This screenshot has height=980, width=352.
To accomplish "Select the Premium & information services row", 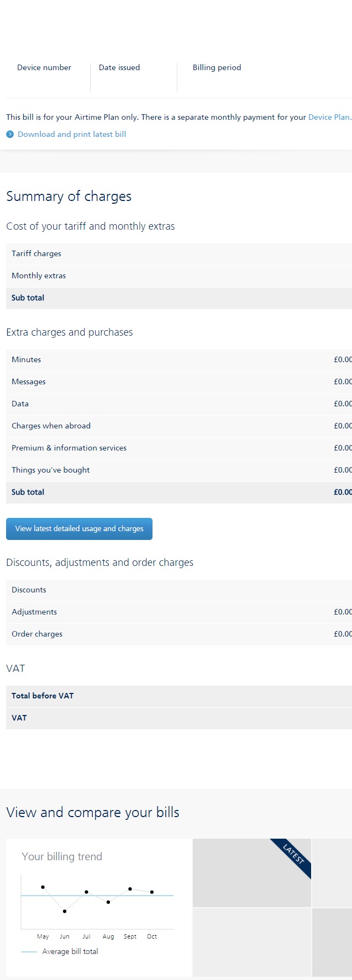I will tap(179, 448).
